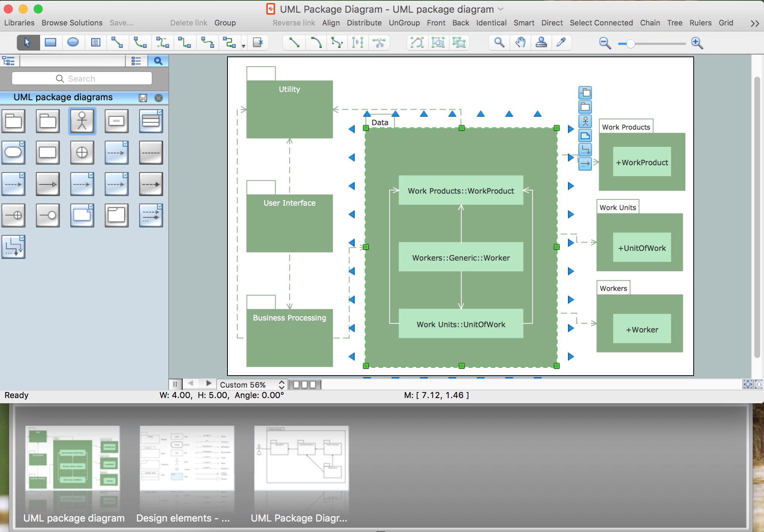Open connector tools dropdown arrow

pyautogui.click(x=244, y=46)
